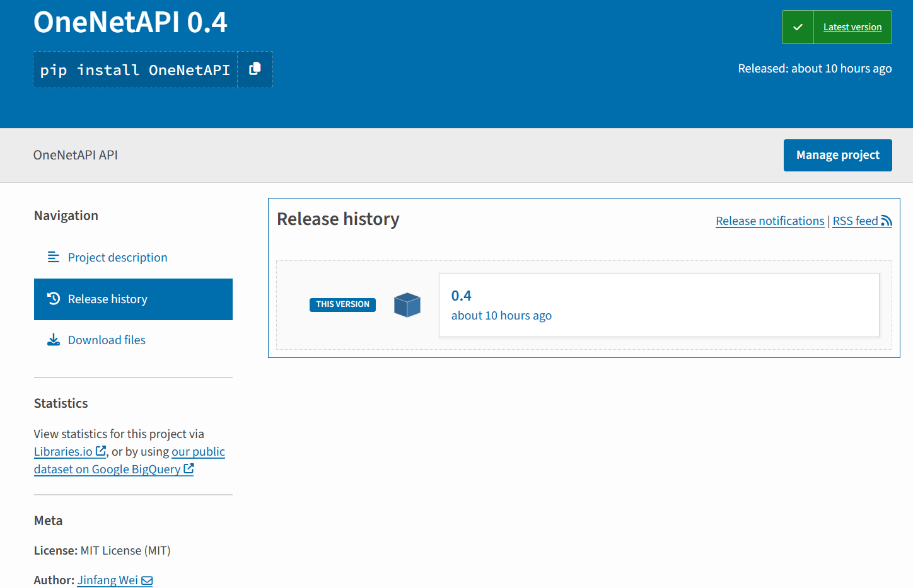This screenshot has height=588, width=913.
Task: Click the Download files arrow icon
Action: click(x=54, y=340)
